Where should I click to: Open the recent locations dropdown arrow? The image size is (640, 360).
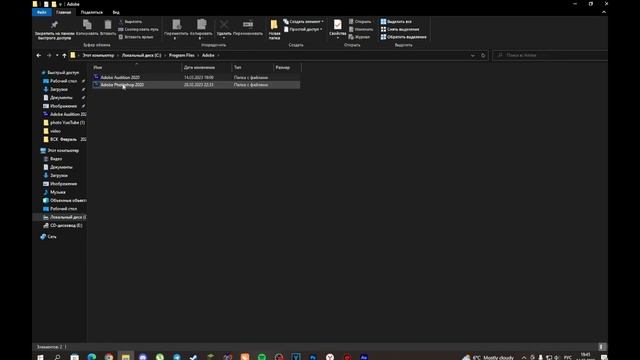57,56
